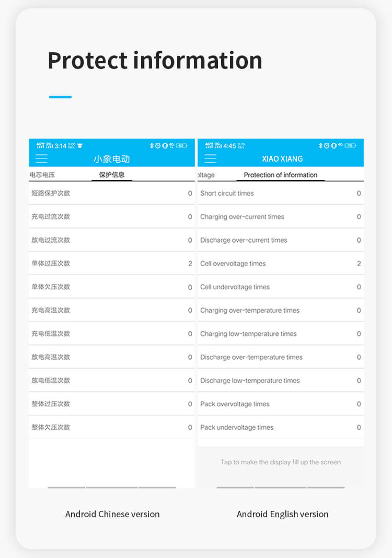This screenshot has width=392, height=558.
Task: Select Cell overvoltage times row
Action: click(281, 264)
